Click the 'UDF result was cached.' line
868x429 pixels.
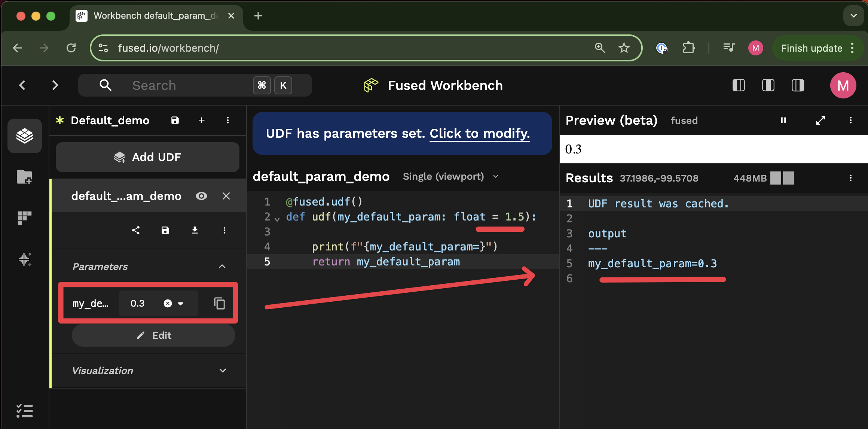[x=658, y=204]
